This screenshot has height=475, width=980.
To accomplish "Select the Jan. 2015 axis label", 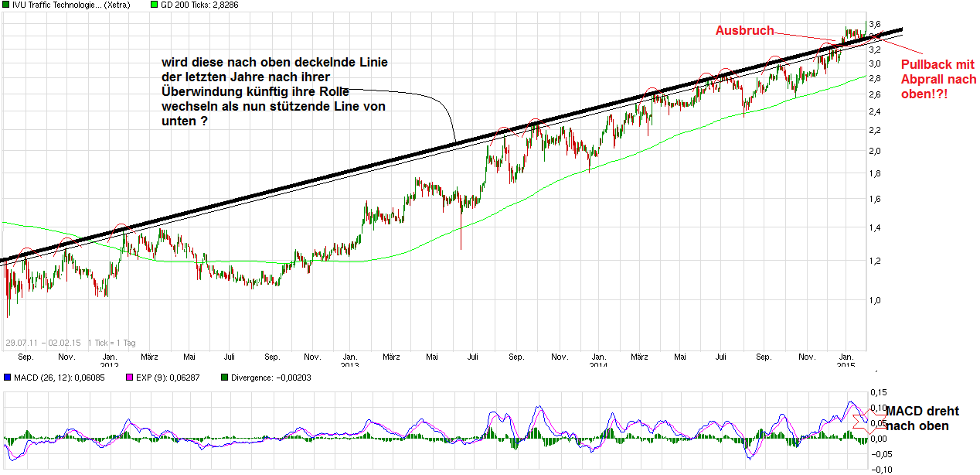I will coord(847,360).
